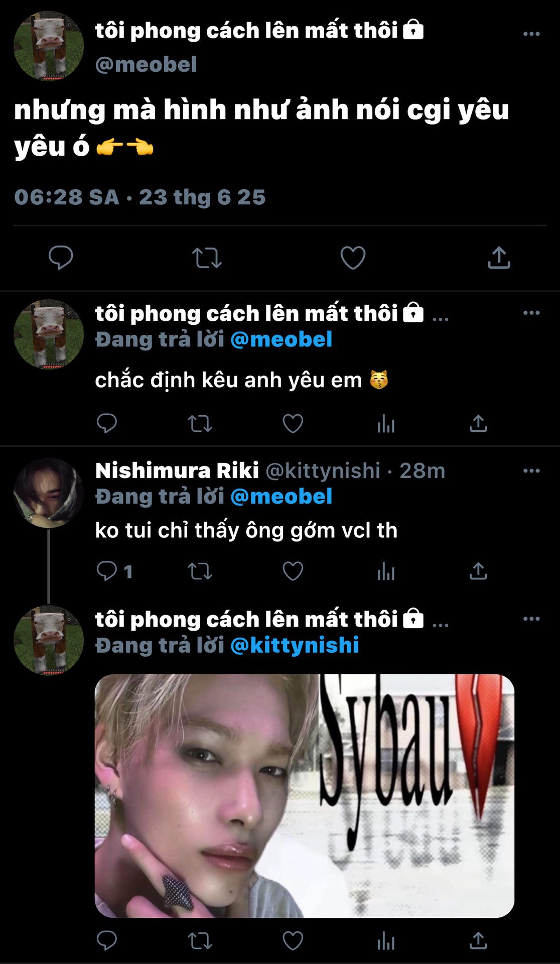Viewport: 560px width, 964px height.
Task: Share Nishimura Riki's reply
Action: point(478,571)
